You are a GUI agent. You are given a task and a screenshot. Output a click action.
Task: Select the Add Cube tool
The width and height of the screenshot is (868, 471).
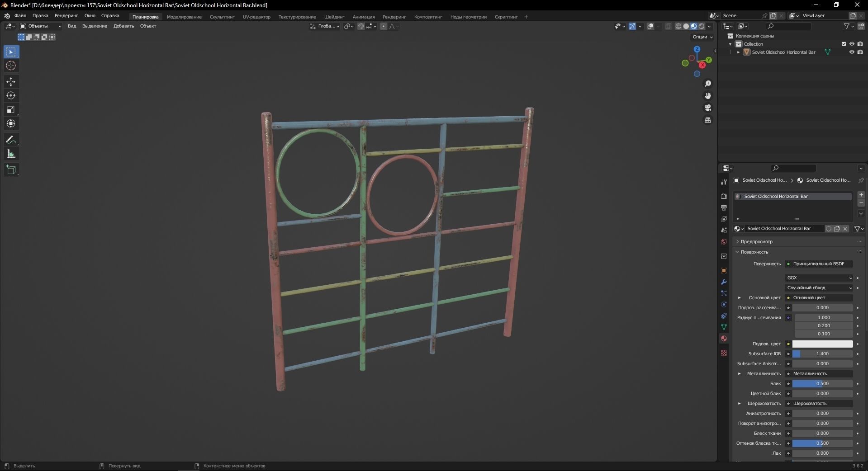point(11,170)
